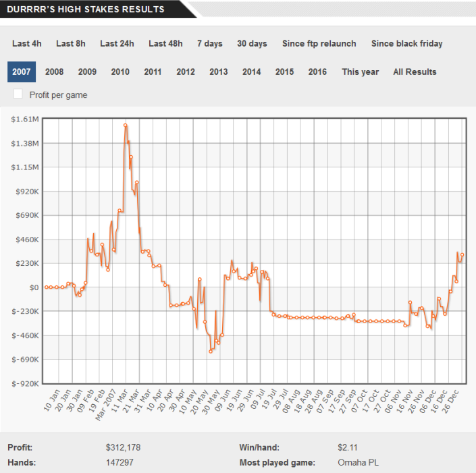Select the 2012 year tab
The width and height of the screenshot is (476, 473).
click(186, 72)
